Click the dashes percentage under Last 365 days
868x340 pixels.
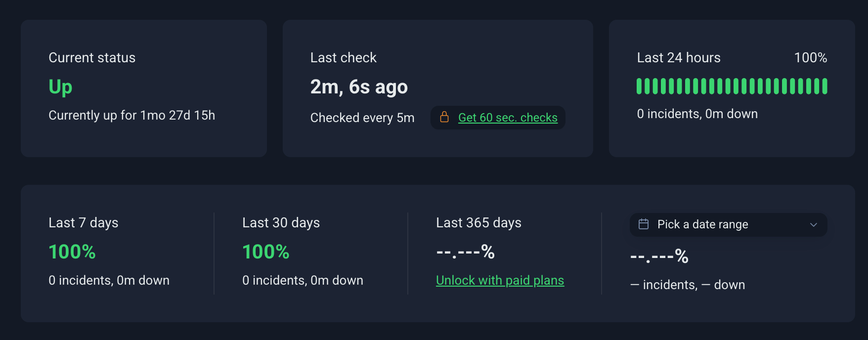(x=465, y=252)
